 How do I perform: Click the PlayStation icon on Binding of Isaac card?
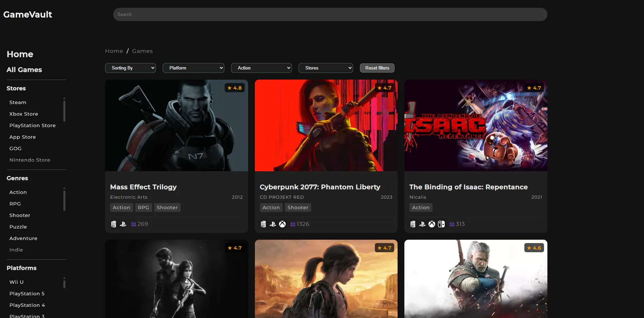[x=422, y=224]
